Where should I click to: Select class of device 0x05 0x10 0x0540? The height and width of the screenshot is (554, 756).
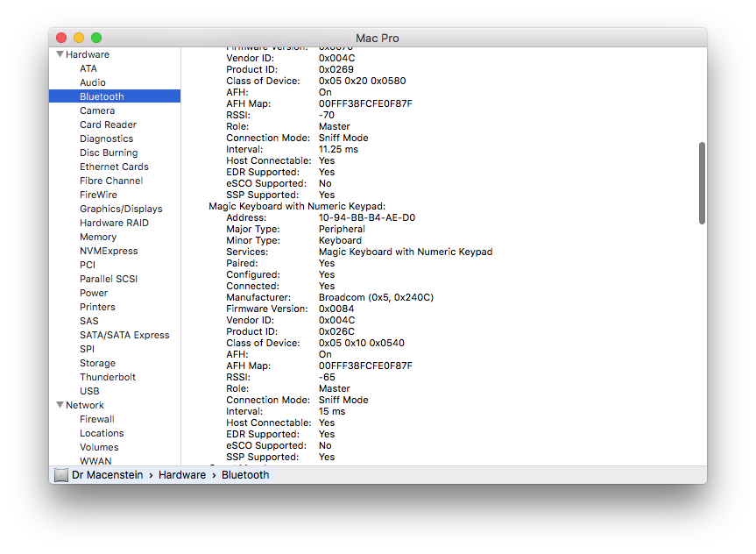pyautogui.click(x=362, y=343)
